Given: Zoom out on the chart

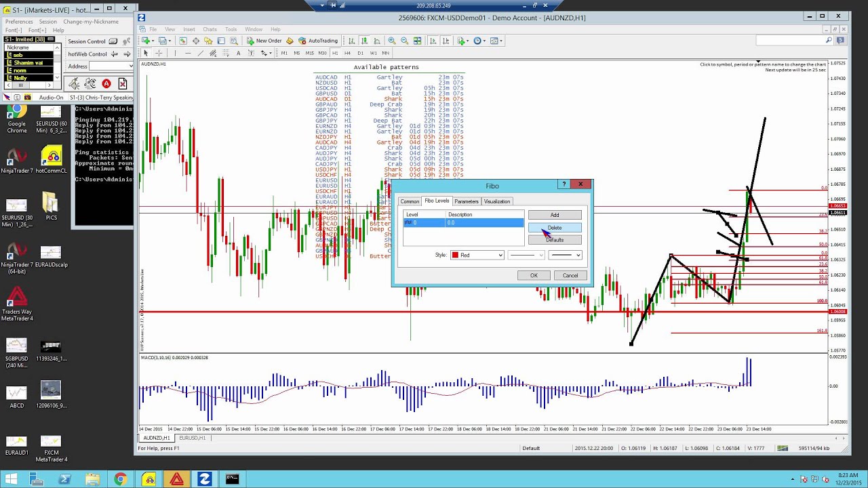Looking at the screenshot, I should click(x=404, y=41).
